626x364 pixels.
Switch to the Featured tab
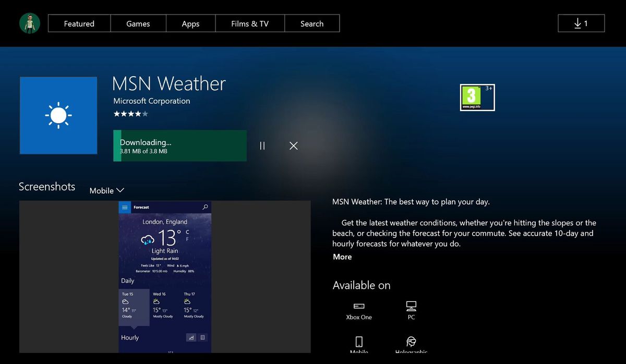coord(79,23)
